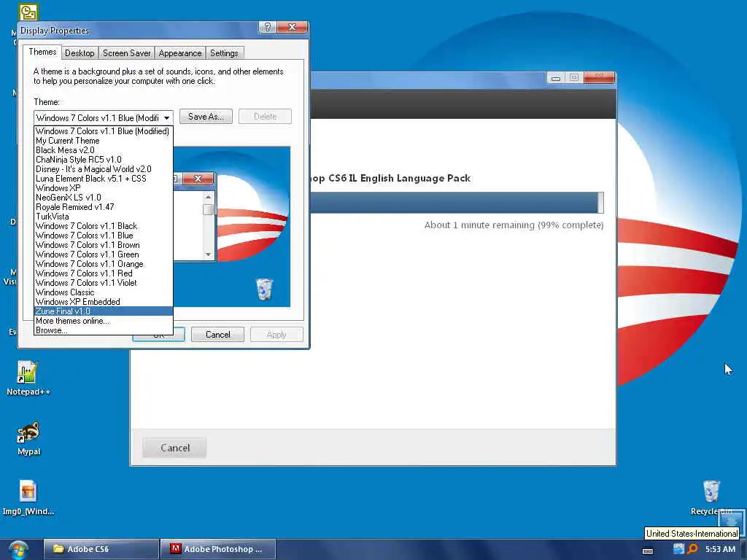Select Windows 7 Colors v1.1 Red
The image size is (747, 560).
103,273
